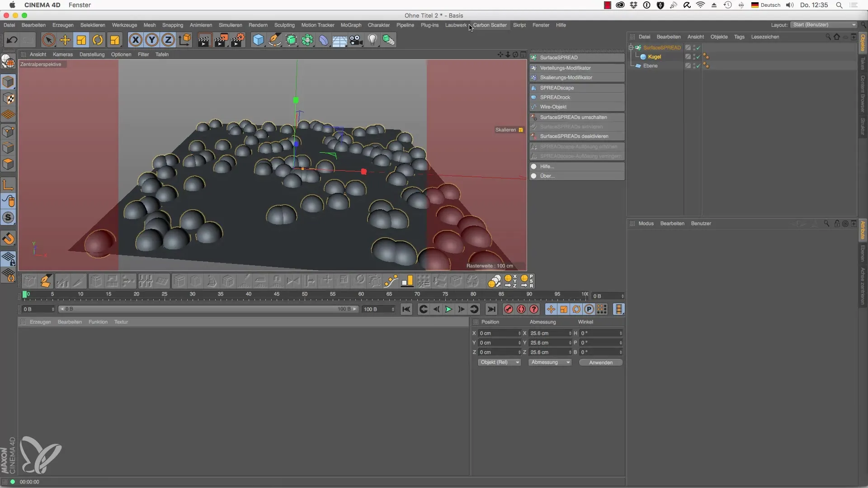Screen dimensions: 868x488
Task: Jump to the end of animation
Action: [491, 309]
